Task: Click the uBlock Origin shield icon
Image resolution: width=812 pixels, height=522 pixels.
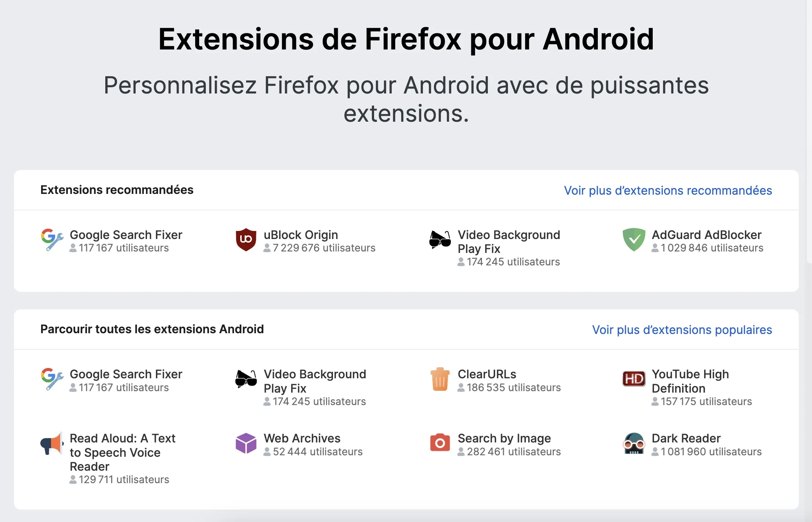Action: (x=246, y=239)
